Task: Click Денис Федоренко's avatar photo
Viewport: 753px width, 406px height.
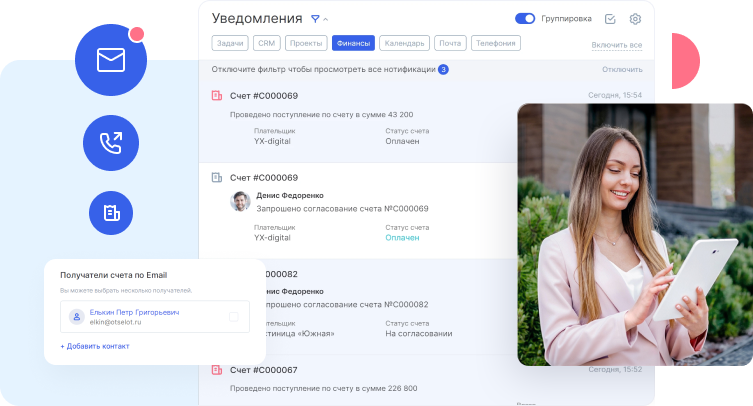Action: (240, 201)
